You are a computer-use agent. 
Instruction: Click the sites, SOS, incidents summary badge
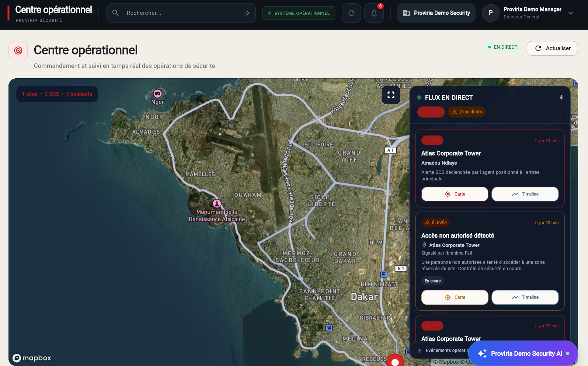[57, 94]
